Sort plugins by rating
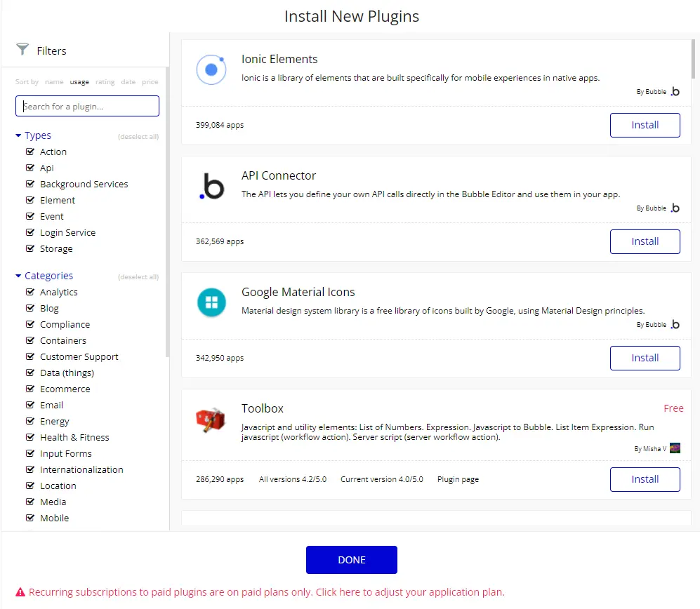 [105, 81]
